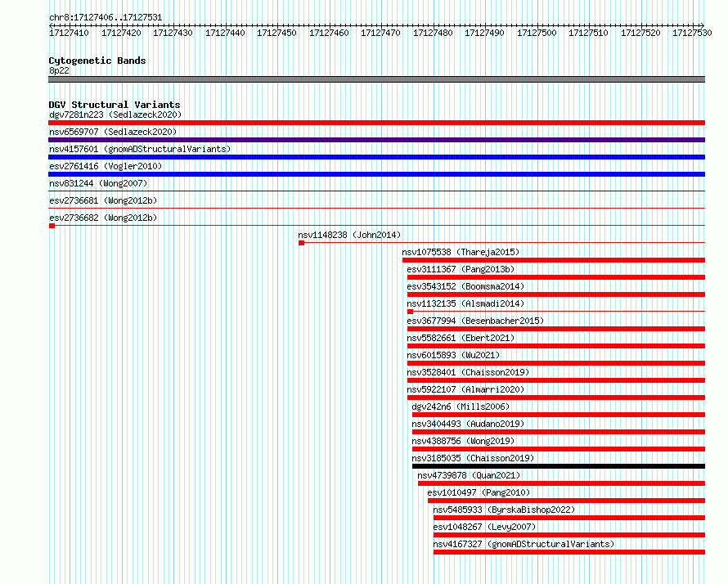Image resolution: width=728 pixels, height=584 pixels.
Task: Select the esv2736681 (Wong2012b) variant label
Action: (x=103, y=200)
